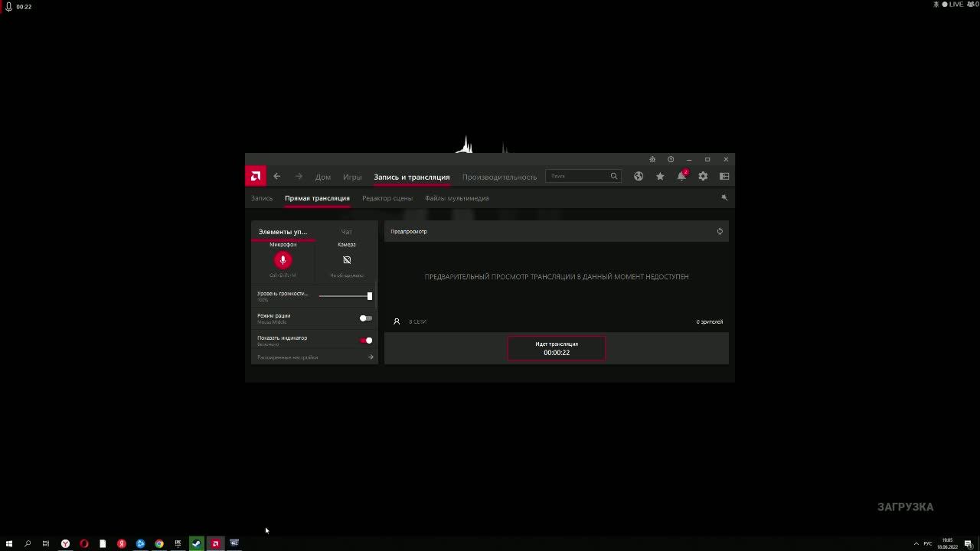This screenshot has height=551, width=980.
Task: Open the taskbar search icon
Action: 28,543
